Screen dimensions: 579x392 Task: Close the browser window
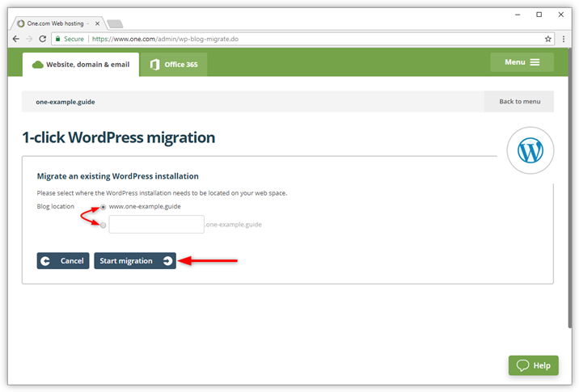pos(561,15)
